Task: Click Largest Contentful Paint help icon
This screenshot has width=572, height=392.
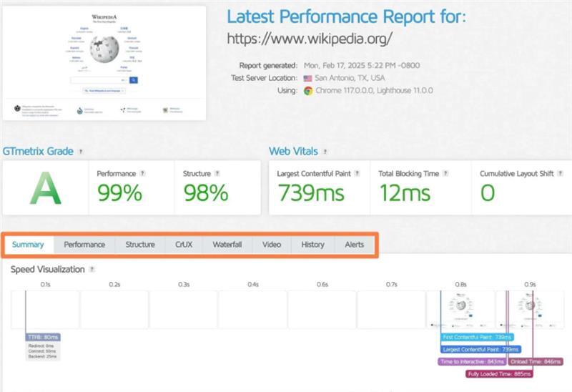Action: tap(357, 173)
